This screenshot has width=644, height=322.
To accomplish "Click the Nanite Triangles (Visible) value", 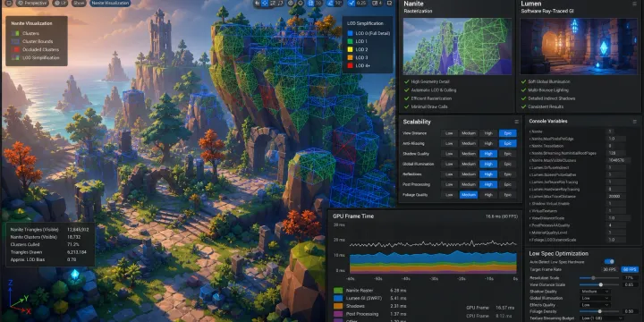I will click(x=78, y=229).
